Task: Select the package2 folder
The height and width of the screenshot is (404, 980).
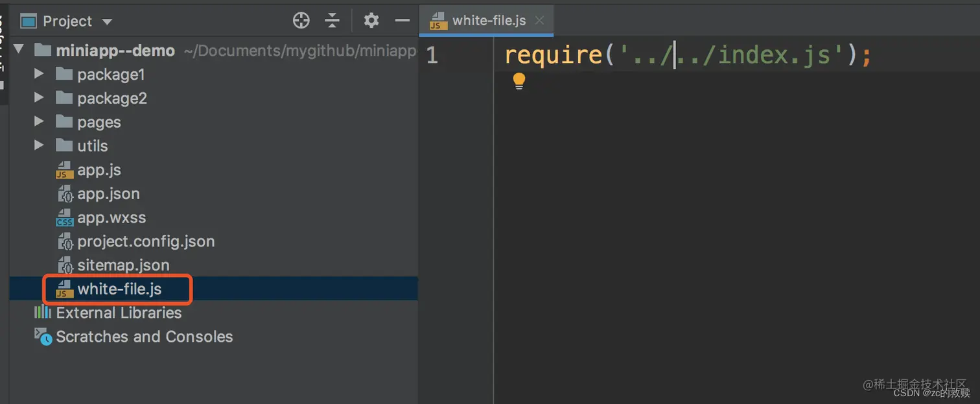Action: pos(112,99)
